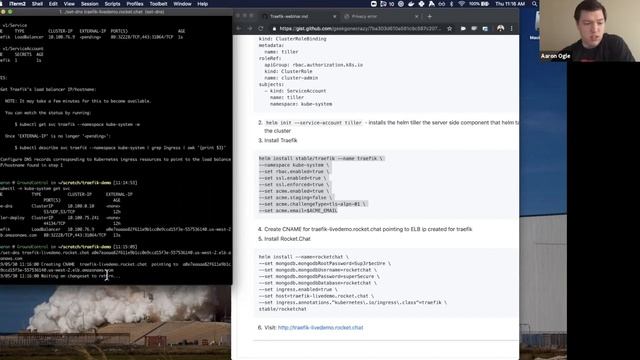Viewport: 640px width, 360px height.
Task: Bookmark this page with the star
Action: coord(449,29)
